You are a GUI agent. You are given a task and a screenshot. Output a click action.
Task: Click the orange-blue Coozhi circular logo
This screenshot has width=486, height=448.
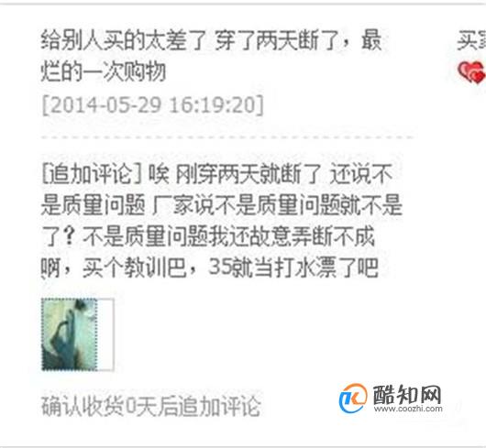(x=353, y=399)
